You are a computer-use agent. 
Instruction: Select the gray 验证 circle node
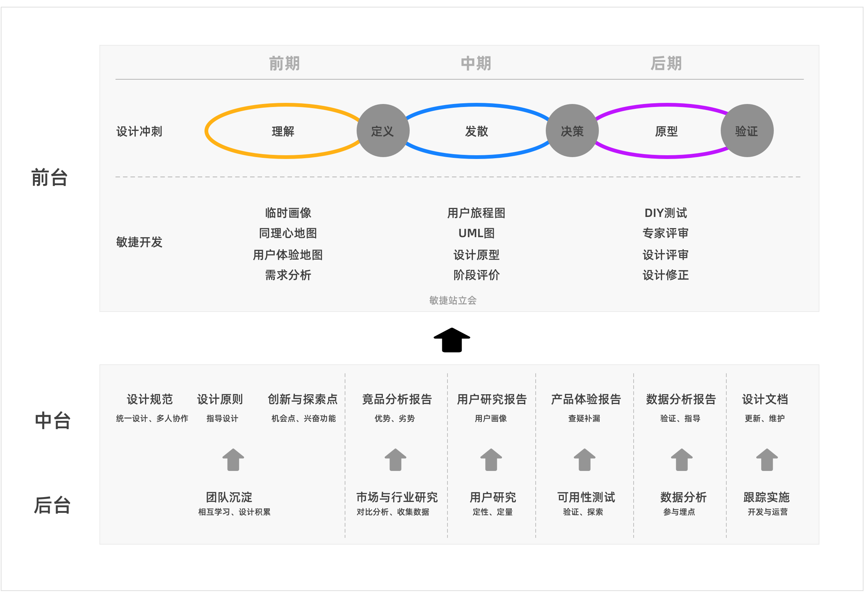click(747, 131)
